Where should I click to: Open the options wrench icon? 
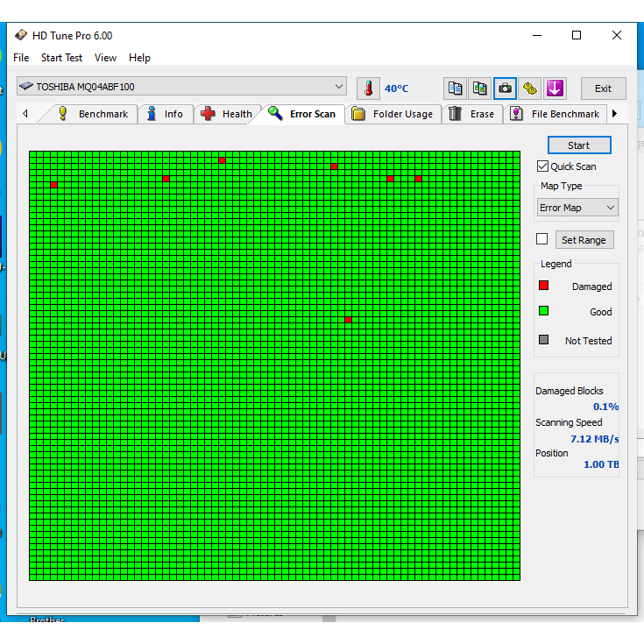coord(529,88)
